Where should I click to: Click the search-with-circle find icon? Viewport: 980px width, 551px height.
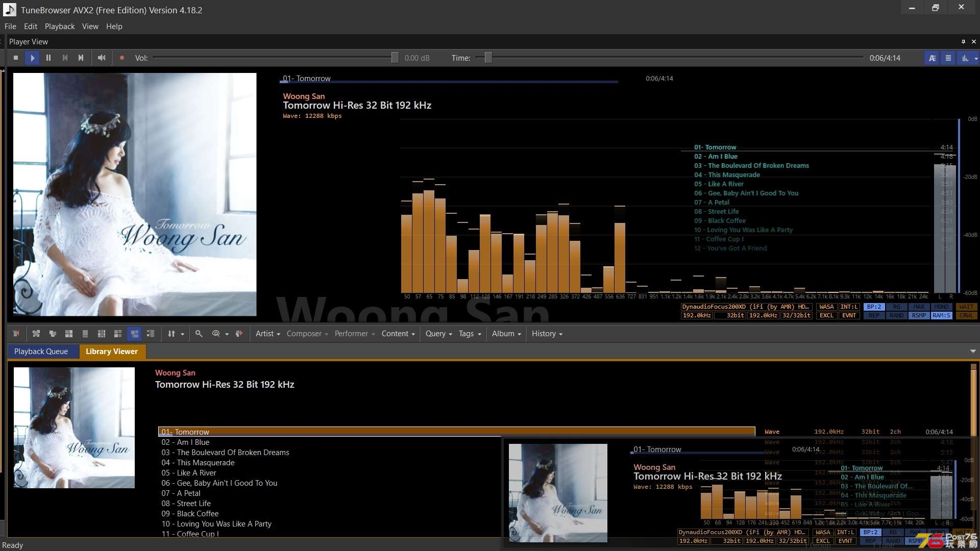[216, 334]
